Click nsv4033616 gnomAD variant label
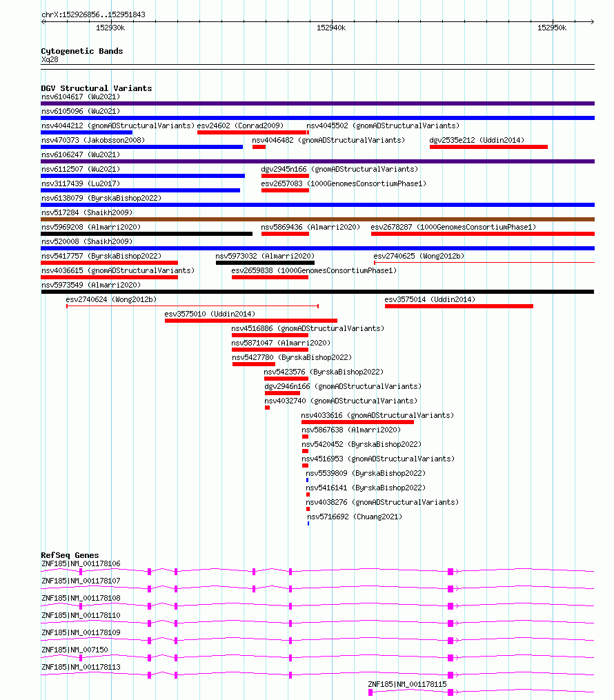Image resolution: width=614 pixels, height=700 pixels. [x=378, y=415]
